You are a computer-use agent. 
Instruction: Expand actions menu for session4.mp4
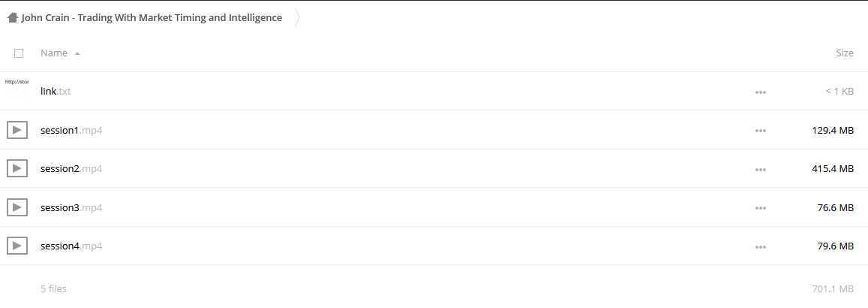coord(761,247)
